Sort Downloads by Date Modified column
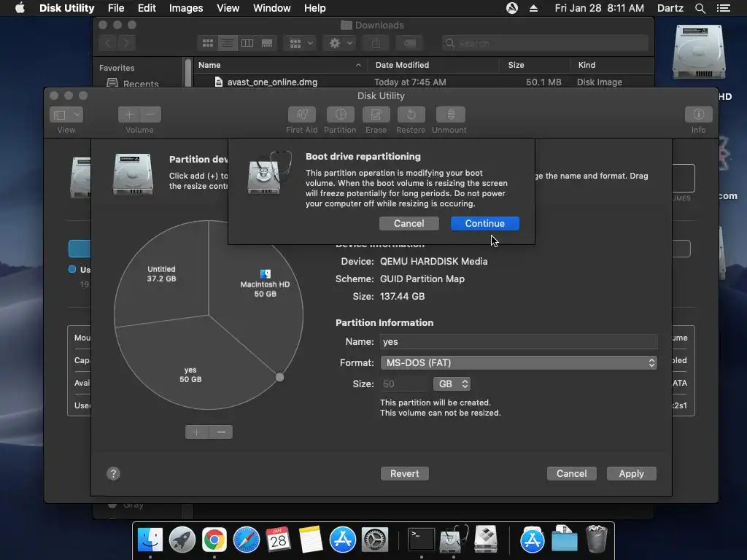The width and height of the screenshot is (747, 560). pyautogui.click(x=433, y=65)
